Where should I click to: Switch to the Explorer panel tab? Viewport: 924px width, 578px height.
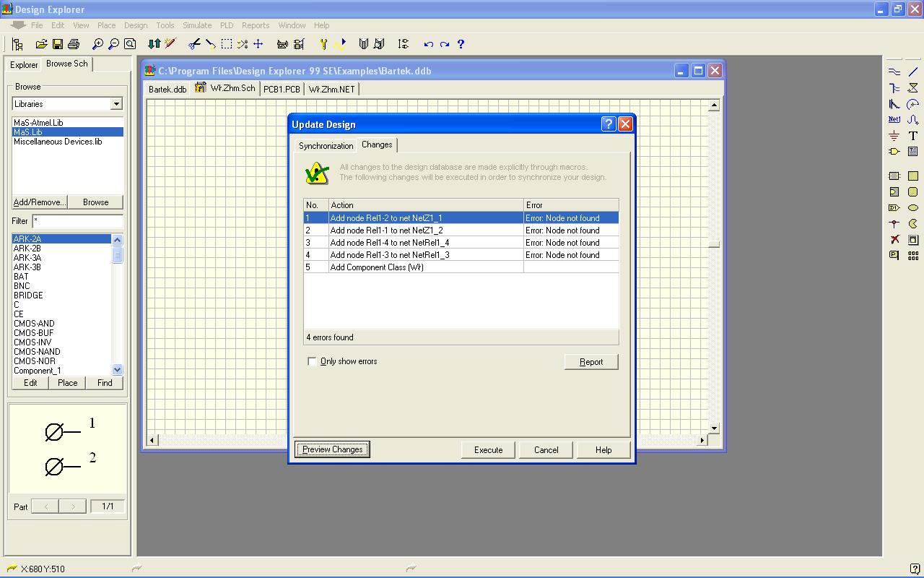[x=24, y=64]
